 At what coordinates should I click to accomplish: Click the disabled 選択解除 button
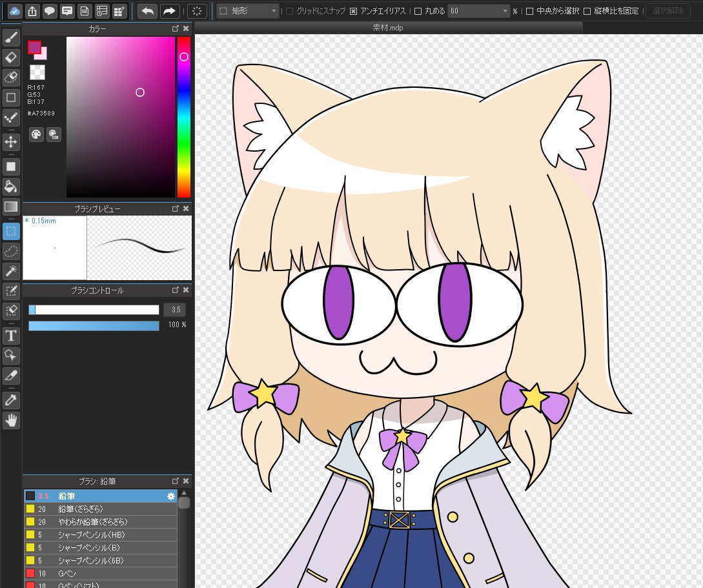click(x=667, y=11)
